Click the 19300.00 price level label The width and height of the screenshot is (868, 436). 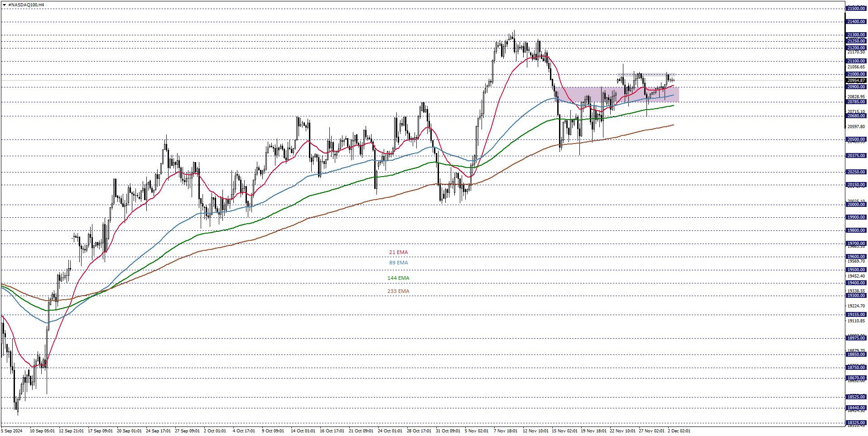click(x=856, y=296)
